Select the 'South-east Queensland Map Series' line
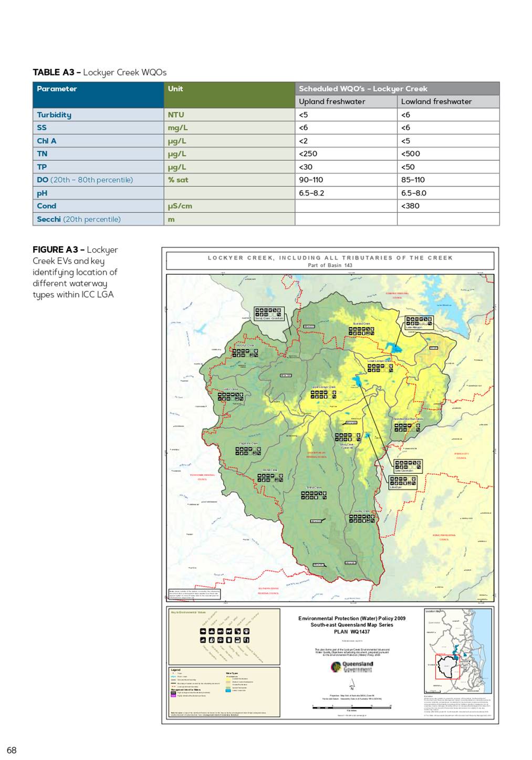The height and width of the screenshot is (760, 532). coord(352,624)
